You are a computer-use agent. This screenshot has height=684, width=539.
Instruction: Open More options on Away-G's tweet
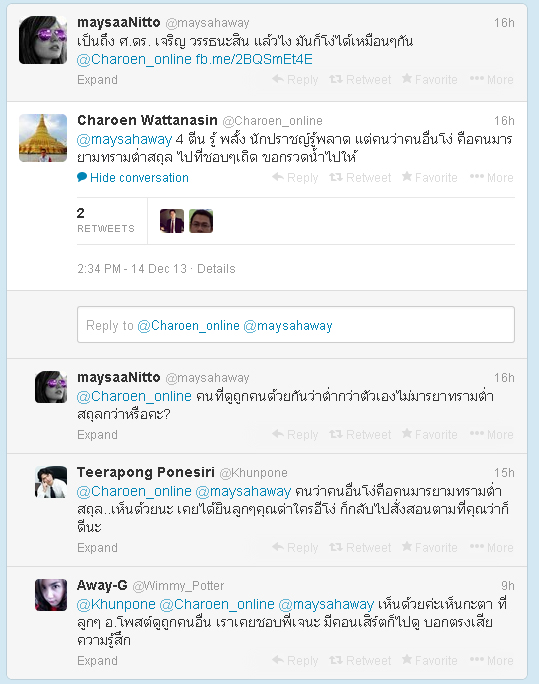coord(491,660)
